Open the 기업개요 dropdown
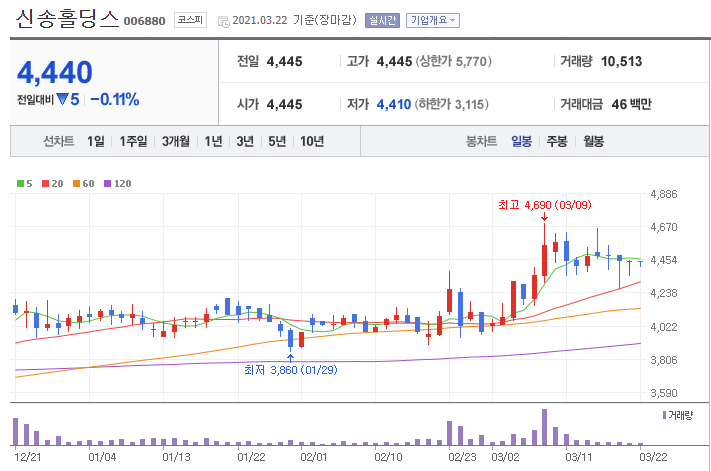 point(433,20)
